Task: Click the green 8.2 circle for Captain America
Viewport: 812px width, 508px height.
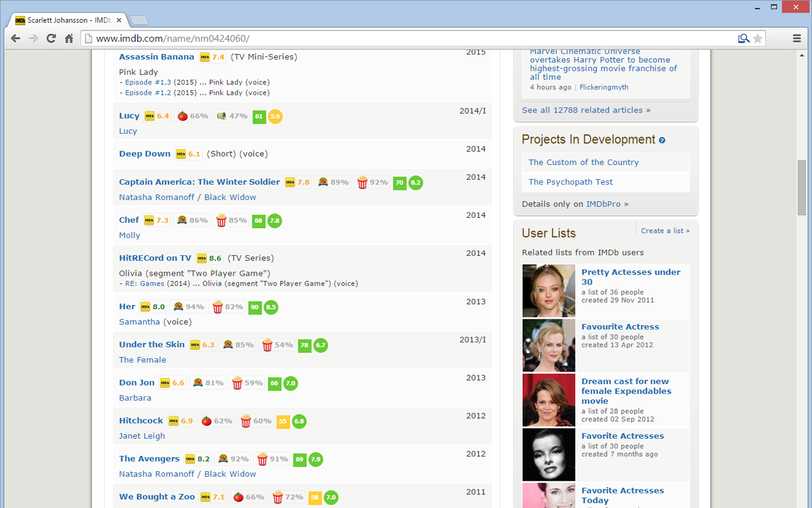Action: (x=416, y=182)
